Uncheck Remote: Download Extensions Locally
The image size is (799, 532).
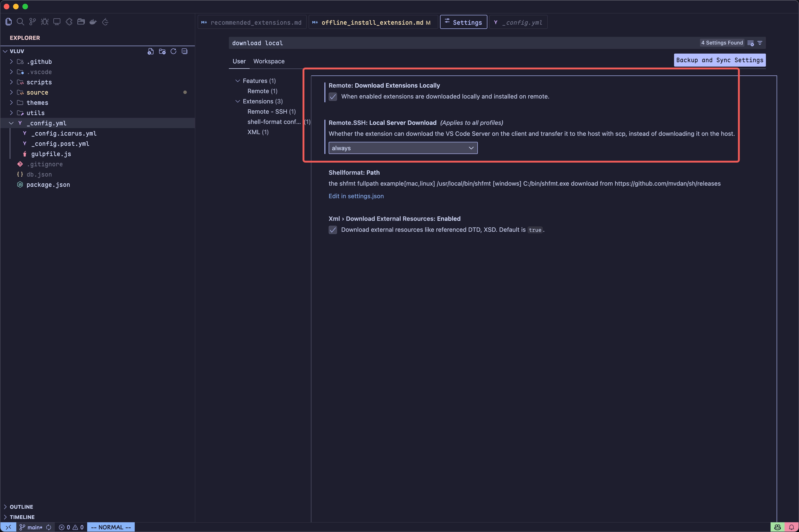tap(333, 97)
